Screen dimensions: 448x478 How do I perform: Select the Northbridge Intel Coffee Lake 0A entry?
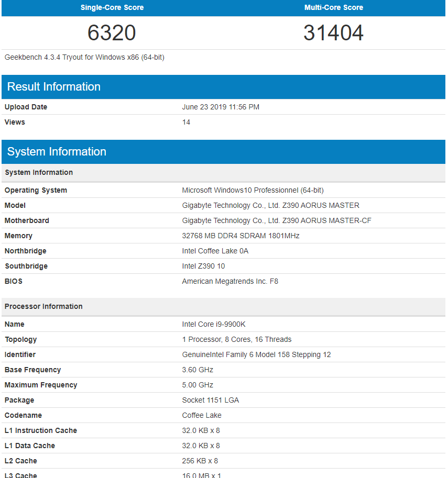pyautogui.click(x=216, y=251)
